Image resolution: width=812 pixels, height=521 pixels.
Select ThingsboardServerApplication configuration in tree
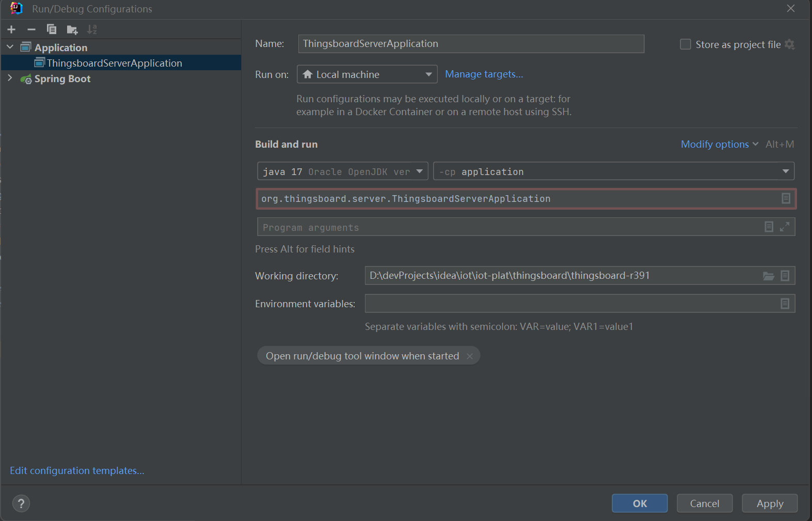point(121,63)
